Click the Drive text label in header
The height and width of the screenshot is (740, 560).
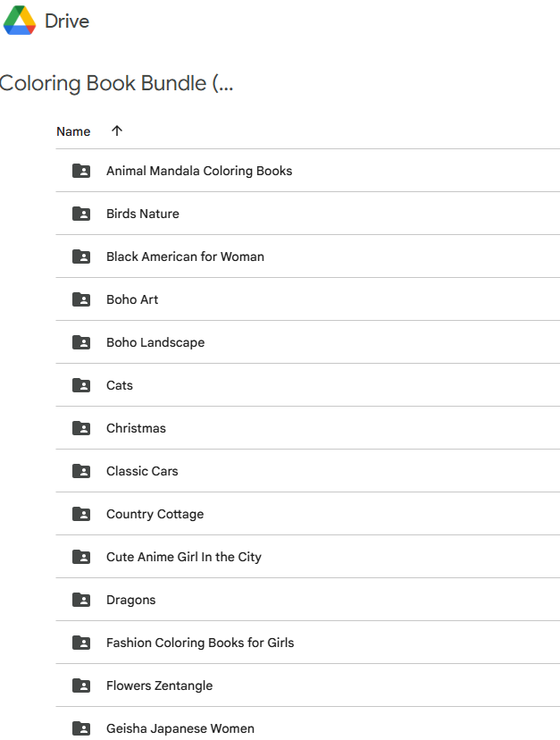click(x=67, y=21)
